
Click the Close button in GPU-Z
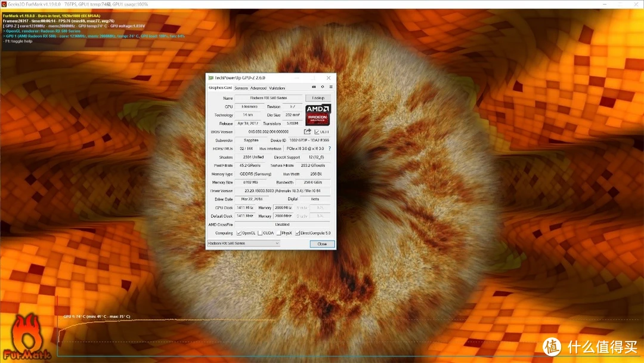point(322,244)
